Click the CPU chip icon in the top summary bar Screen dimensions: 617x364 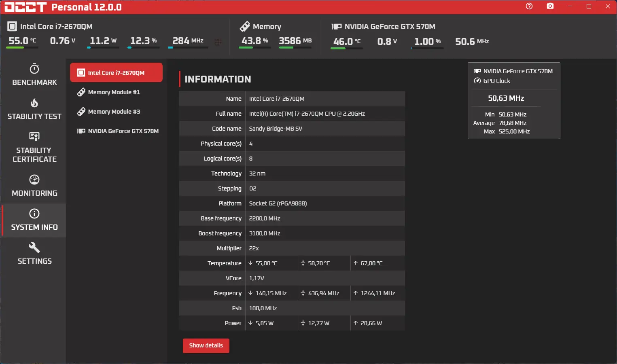pyautogui.click(x=12, y=26)
